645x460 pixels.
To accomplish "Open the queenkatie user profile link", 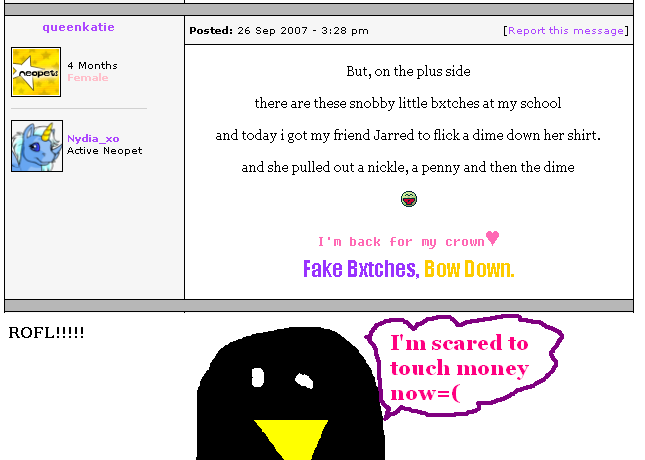I will tap(79, 27).
